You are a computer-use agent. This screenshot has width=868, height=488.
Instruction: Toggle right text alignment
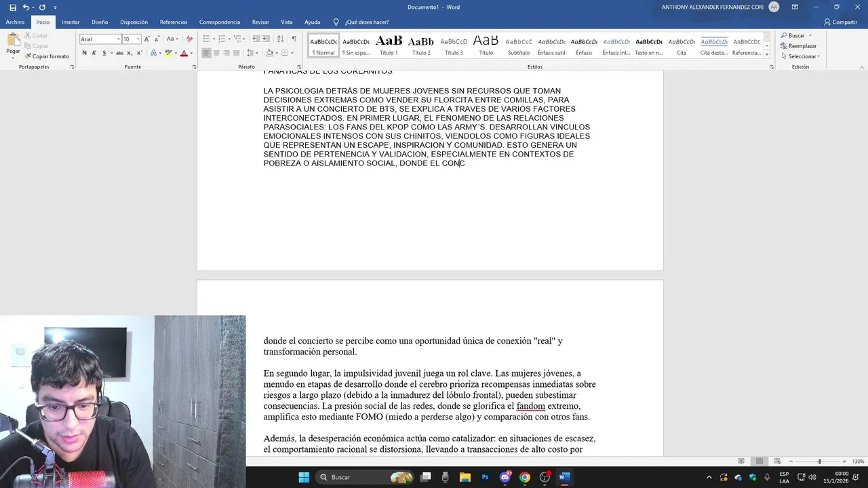tap(226, 53)
